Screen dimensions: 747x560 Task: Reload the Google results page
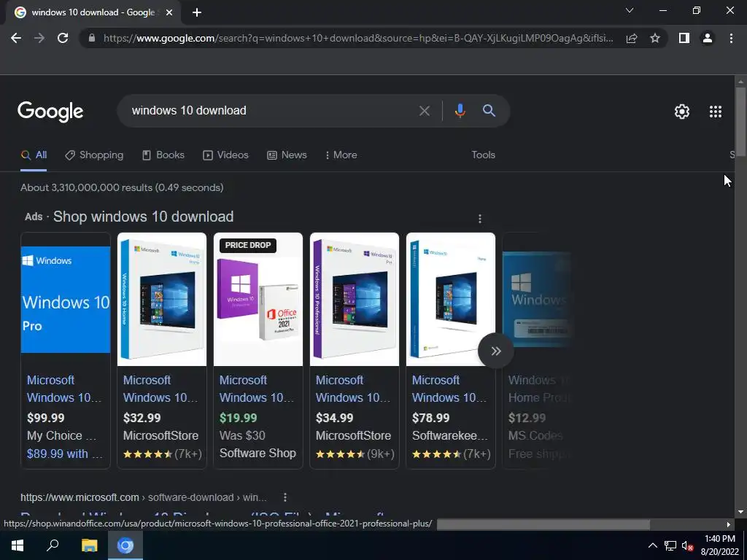coord(63,38)
